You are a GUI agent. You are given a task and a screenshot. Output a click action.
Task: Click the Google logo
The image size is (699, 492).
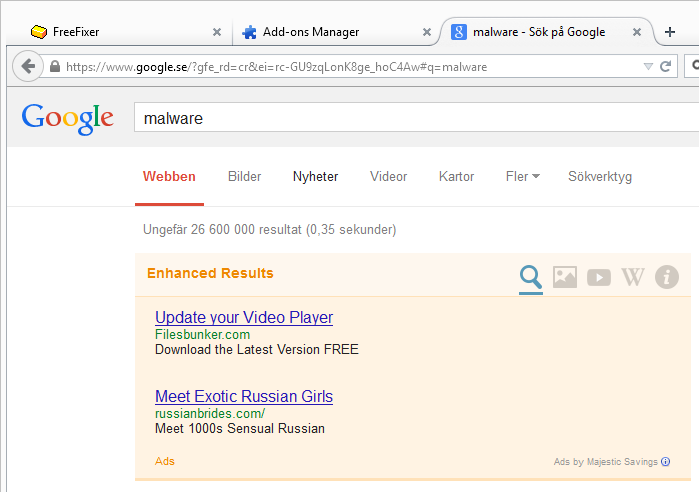coord(68,118)
